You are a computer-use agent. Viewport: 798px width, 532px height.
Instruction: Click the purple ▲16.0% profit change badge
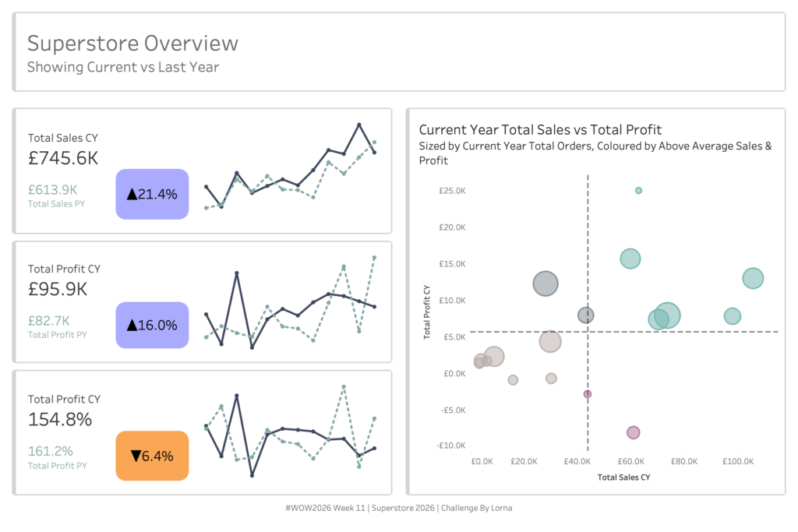[x=152, y=325]
